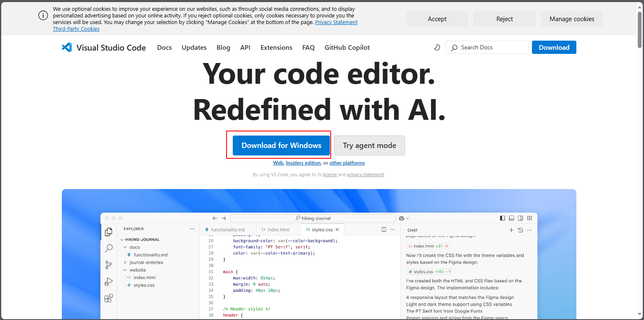
Task: Reject optional cookies
Action: point(505,19)
